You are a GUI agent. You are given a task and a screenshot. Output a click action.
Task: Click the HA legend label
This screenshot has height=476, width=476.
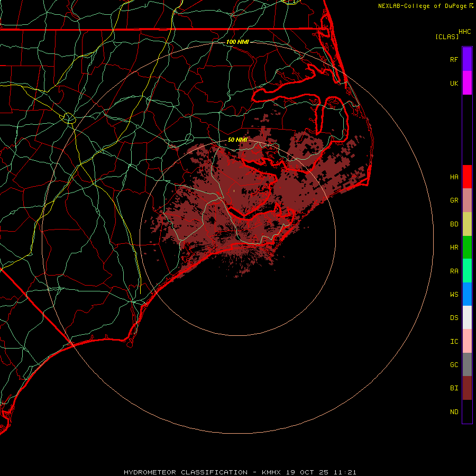454,177
